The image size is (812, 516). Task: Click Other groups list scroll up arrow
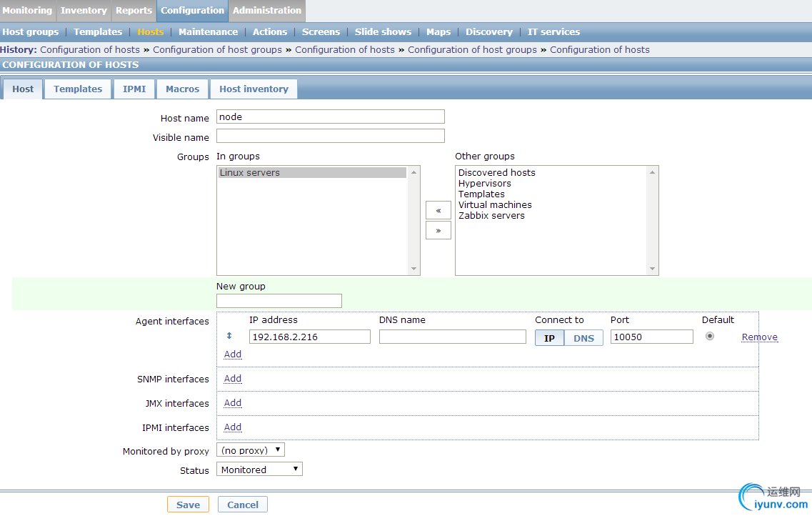point(653,172)
